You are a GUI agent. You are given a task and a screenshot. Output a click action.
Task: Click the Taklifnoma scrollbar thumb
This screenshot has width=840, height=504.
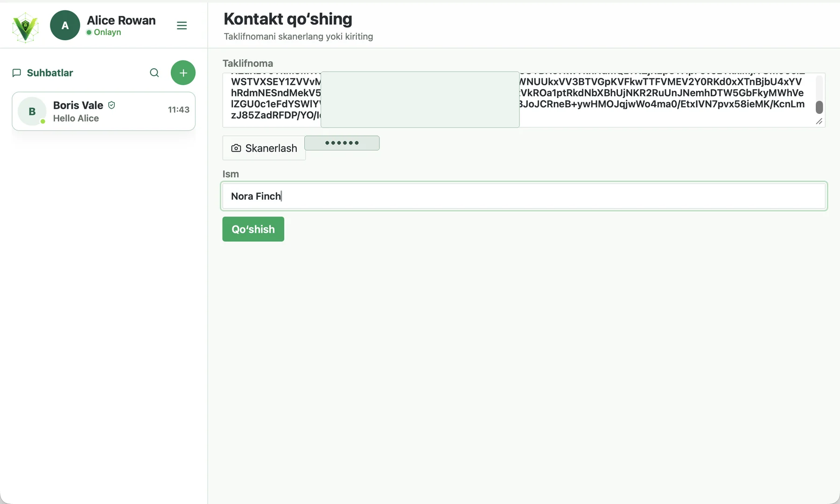(819, 107)
